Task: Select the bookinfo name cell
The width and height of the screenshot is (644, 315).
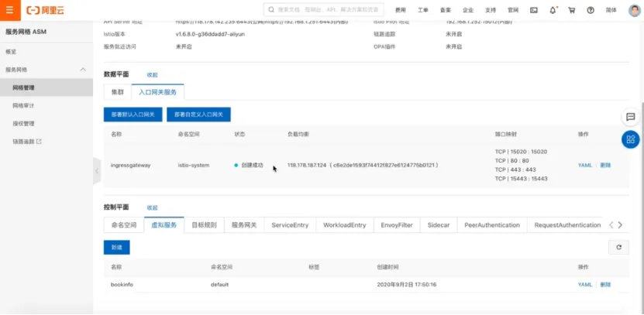Action: pyautogui.click(x=122, y=284)
